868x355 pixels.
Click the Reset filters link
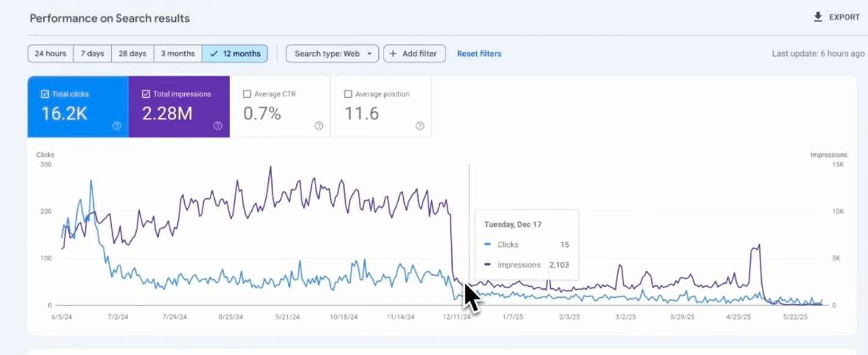[479, 54]
